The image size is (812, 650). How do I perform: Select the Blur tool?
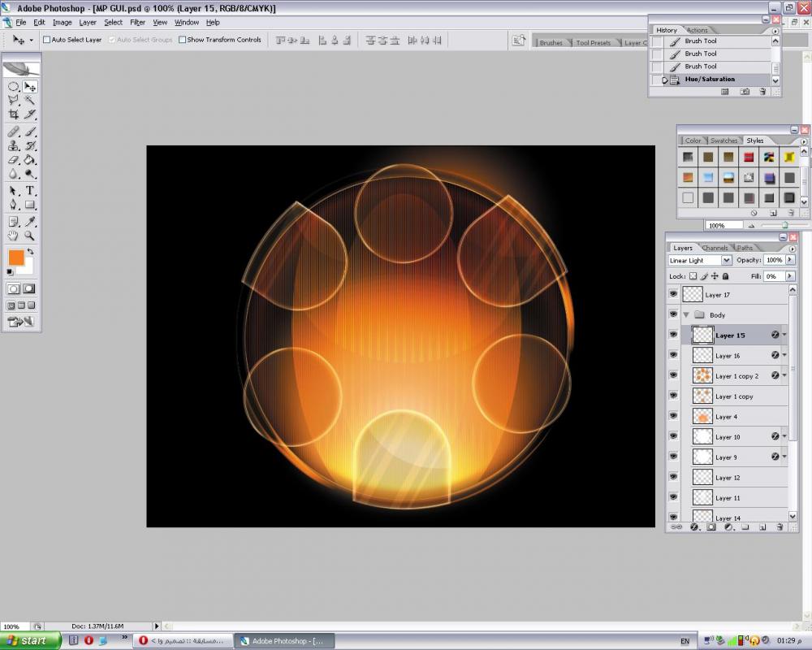pos(14,174)
